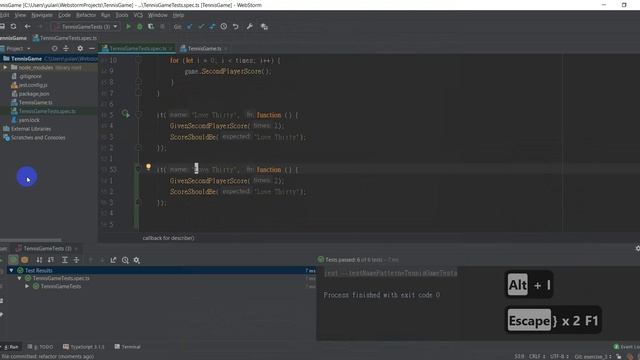Click TennisGameTests.spec.ts in the breadcrumb bar
The image size is (640, 360).
point(64,38)
